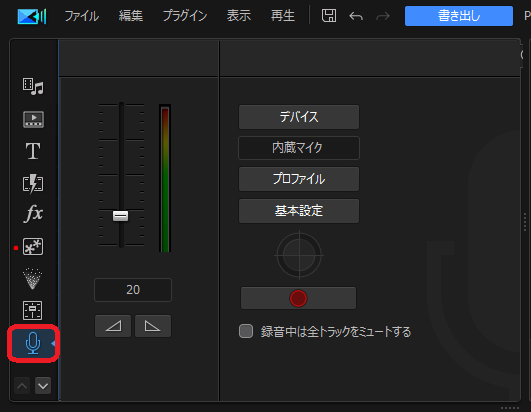531x412 pixels.
Task: Redo the last undone action
Action: [x=383, y=16]
